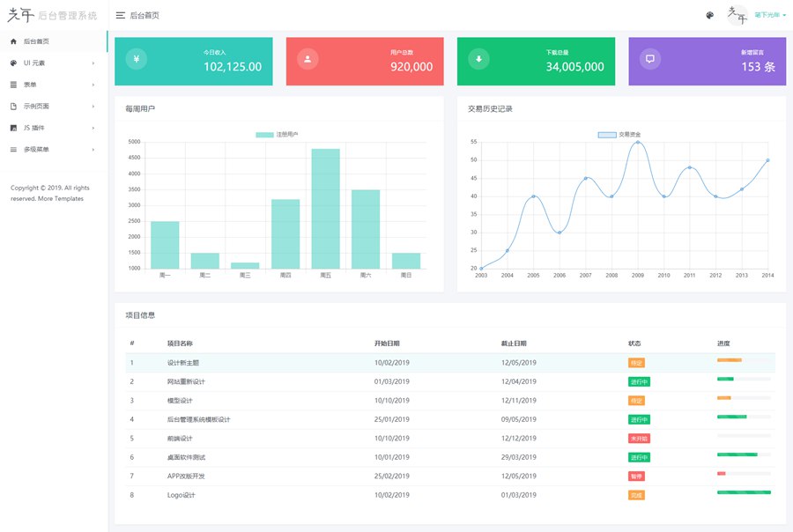This screenshot has height=532, width=793.
Task: Expand the 多级菜单 chevron arrow
Action: point(93,149)
